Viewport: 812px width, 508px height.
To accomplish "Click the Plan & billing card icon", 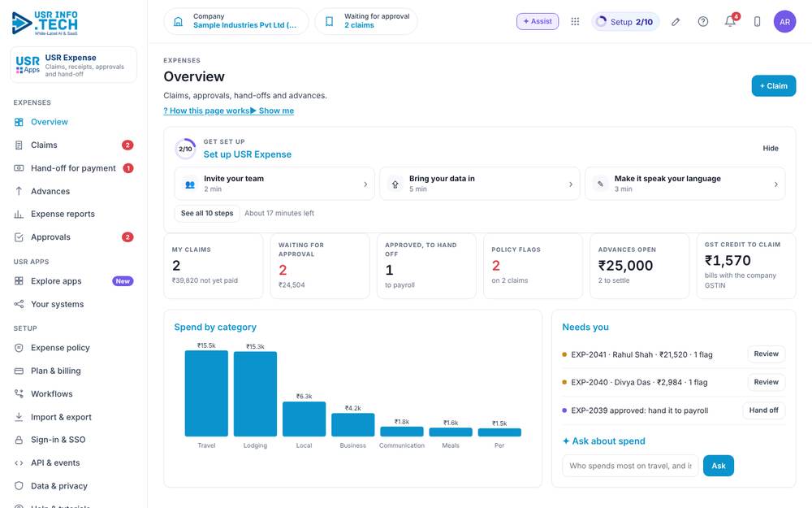I will click(19, 371).
